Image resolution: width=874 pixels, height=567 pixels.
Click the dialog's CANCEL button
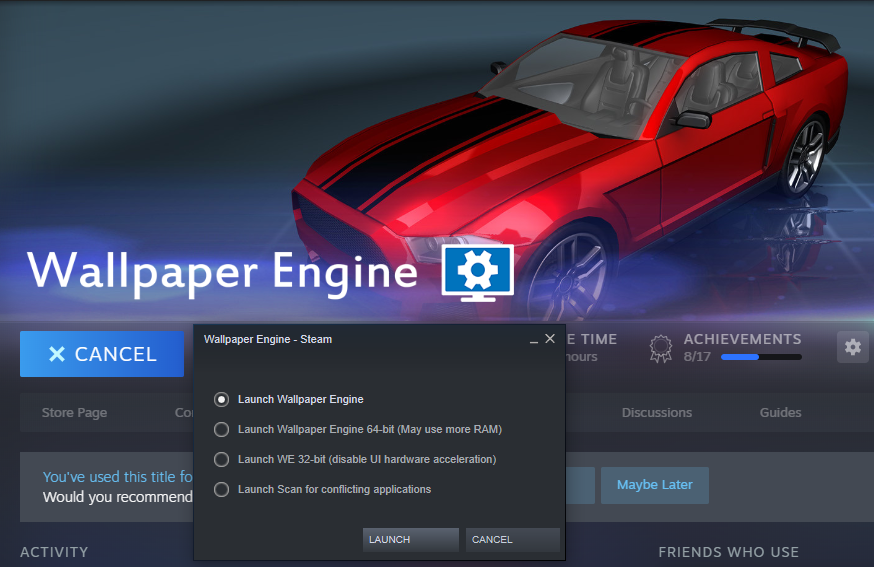point(513,540)
